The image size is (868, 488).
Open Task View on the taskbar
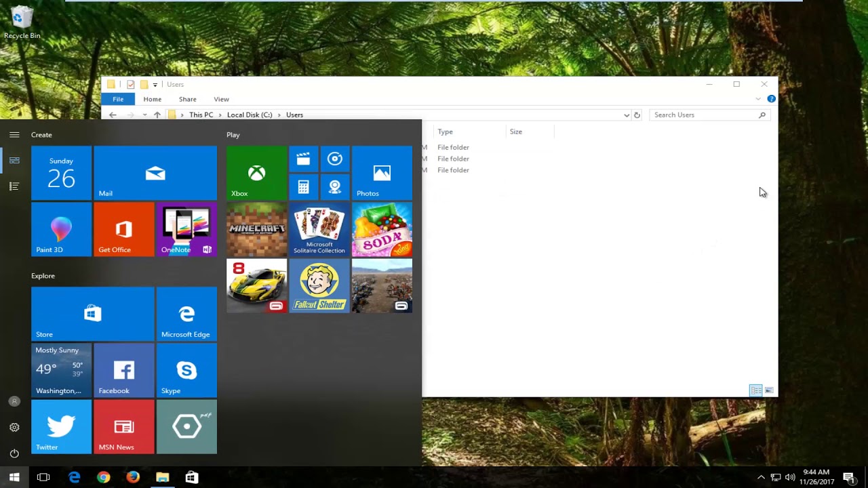(43, 477)
